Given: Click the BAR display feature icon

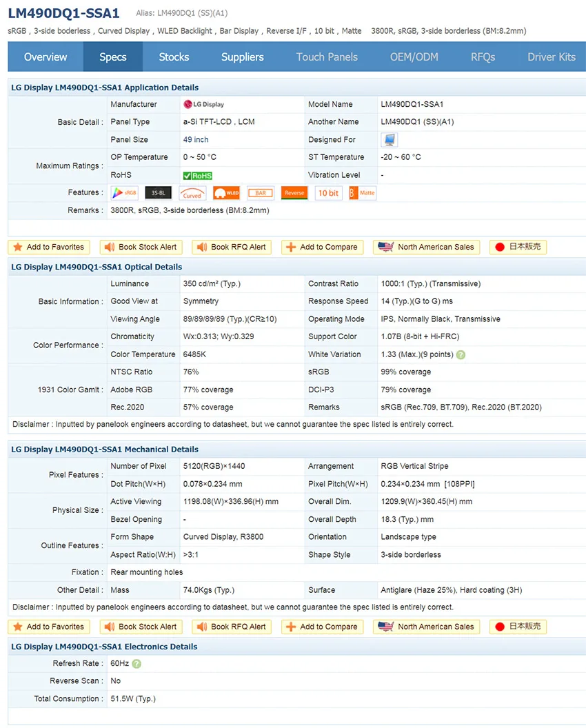Looking at the screenshot, I should [261, 192].
